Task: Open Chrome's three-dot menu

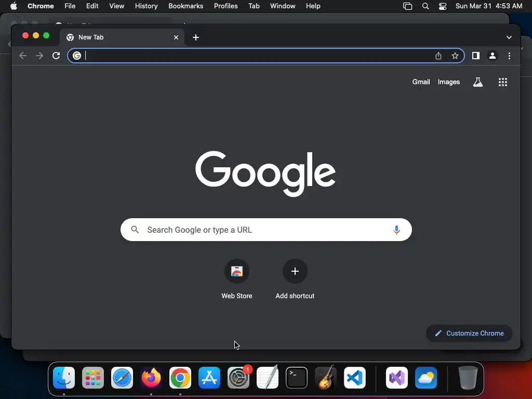Action: point(509,56)
